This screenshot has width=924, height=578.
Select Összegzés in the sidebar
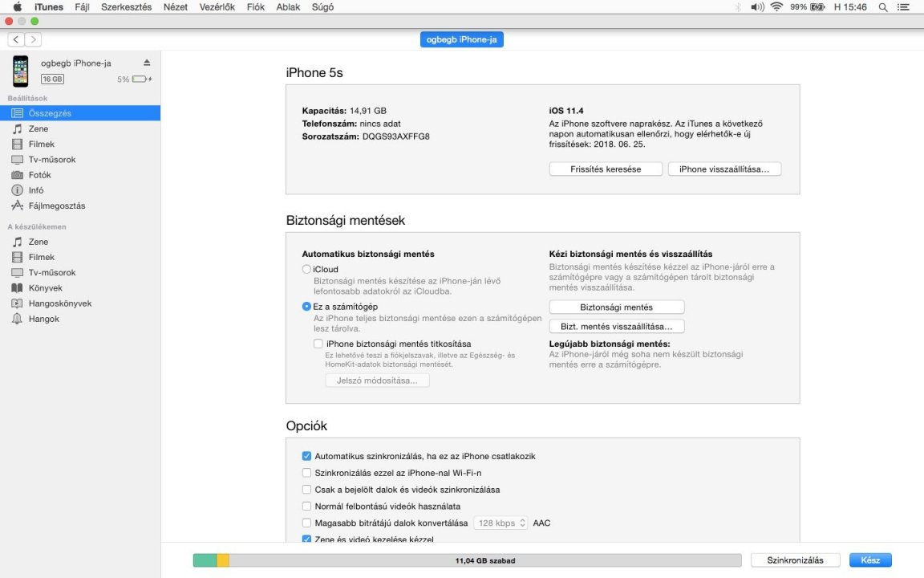(80, 113)
